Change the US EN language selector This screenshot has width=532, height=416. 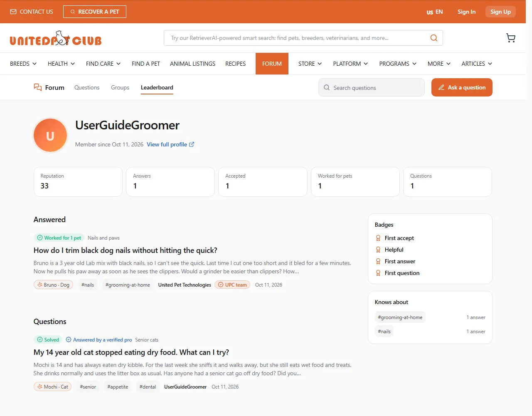pyautogui.click(x=435, y=12)
